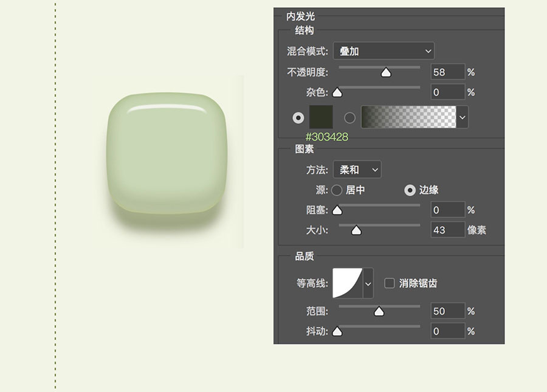Open the 混合模式 dropdown showing 叠加
The image size is (547, 392).
click(384, 51)
